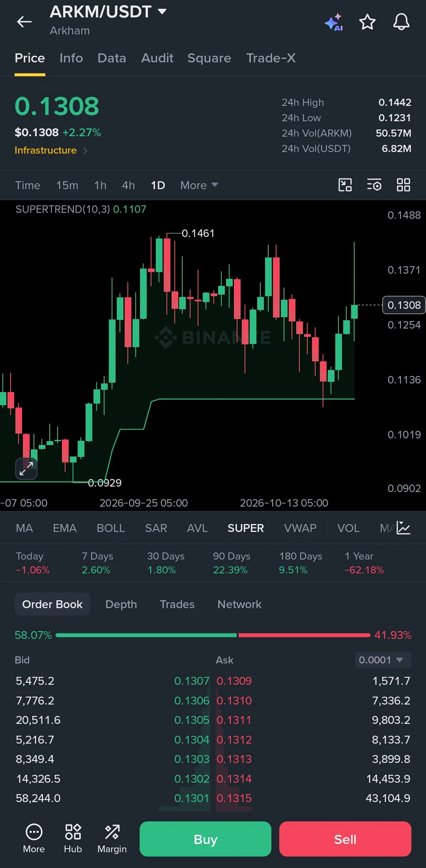
Task: Select the 1h timeframe
Action: coord(101,185)
